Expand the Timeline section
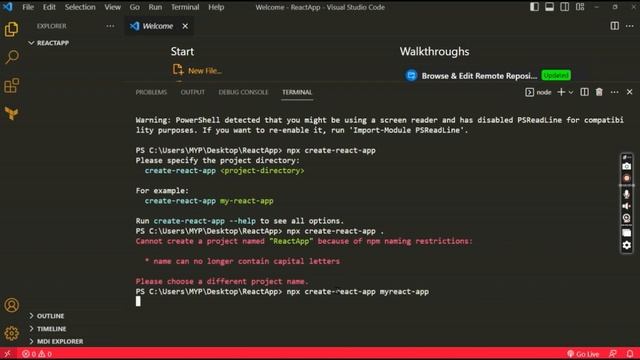 pyautogui.click(x=47, y=329)
